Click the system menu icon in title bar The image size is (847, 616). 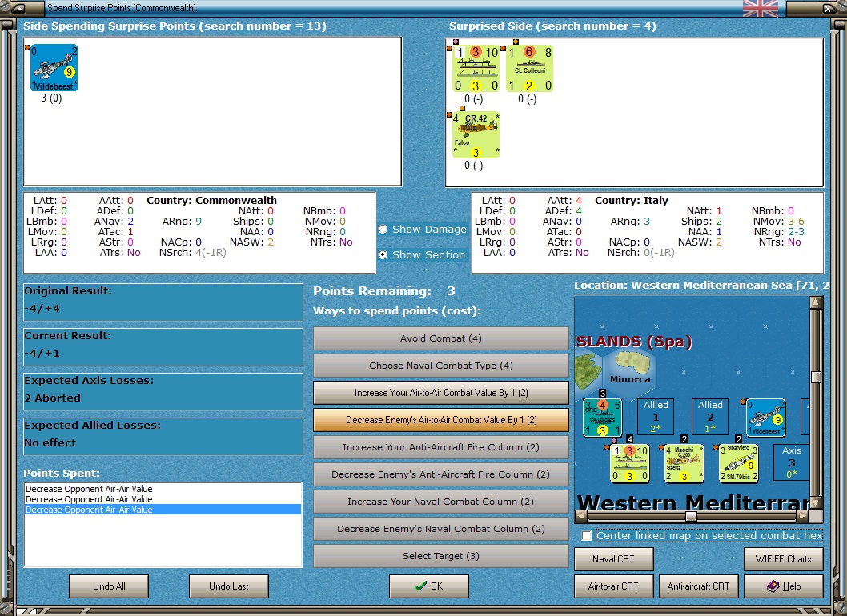18,8
